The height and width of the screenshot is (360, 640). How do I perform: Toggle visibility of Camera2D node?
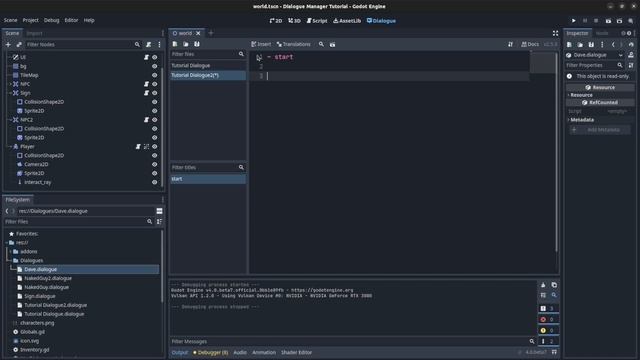click(154, 164)
